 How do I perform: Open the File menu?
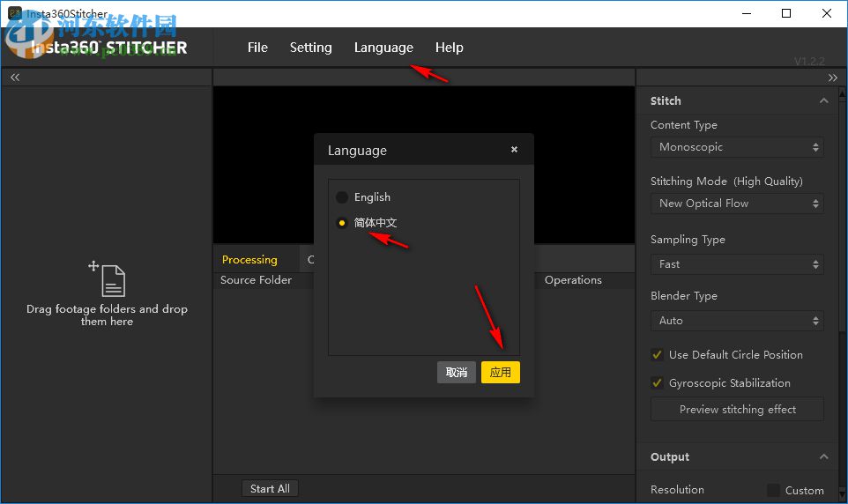[x=257, y=48]
